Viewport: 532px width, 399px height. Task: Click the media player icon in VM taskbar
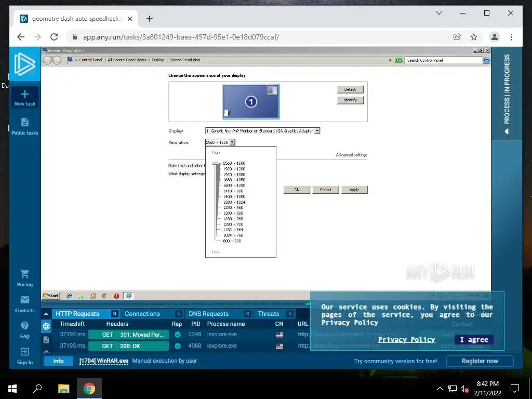pyautogui.click(x=92, y=296)
